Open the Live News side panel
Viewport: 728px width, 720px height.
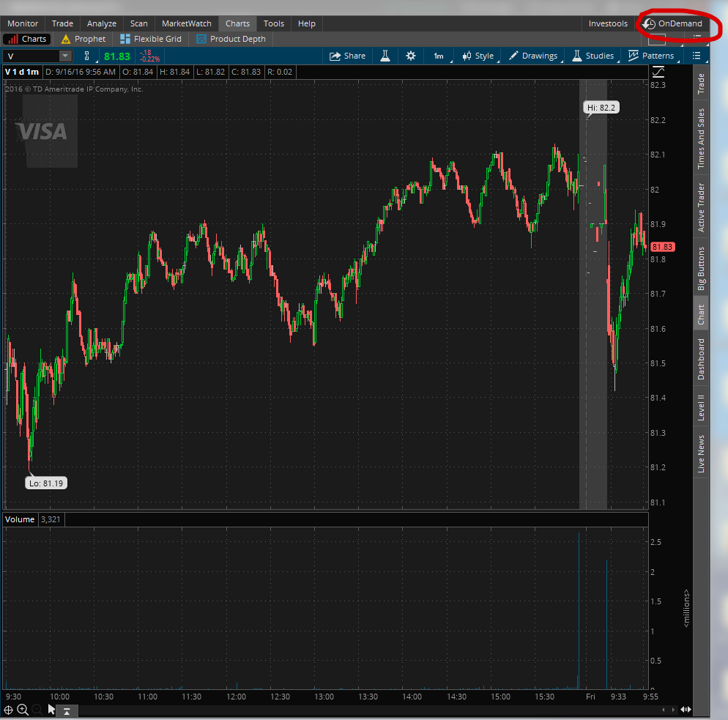pos(701,453)
